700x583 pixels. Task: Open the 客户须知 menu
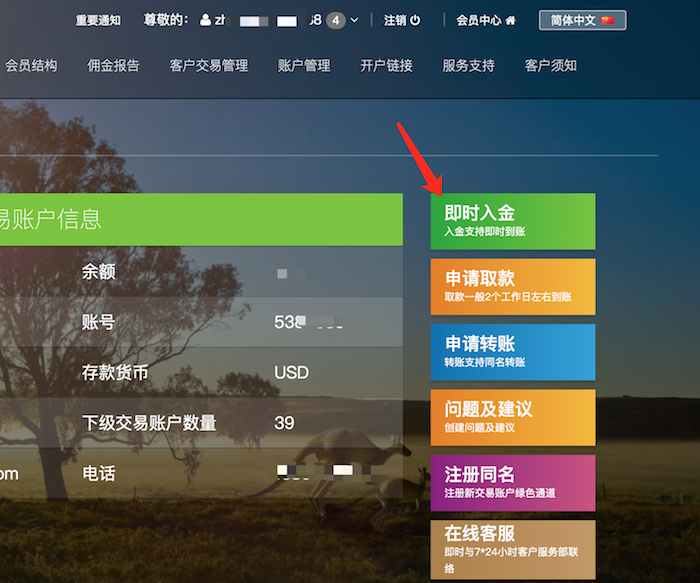coord(551,66)
